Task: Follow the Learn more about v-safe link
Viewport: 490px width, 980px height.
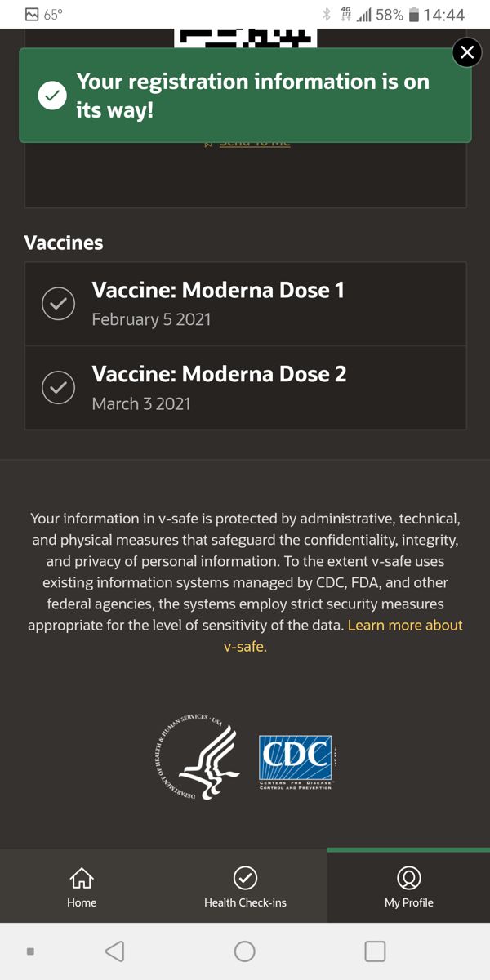Action: click(x=343, y=635)
